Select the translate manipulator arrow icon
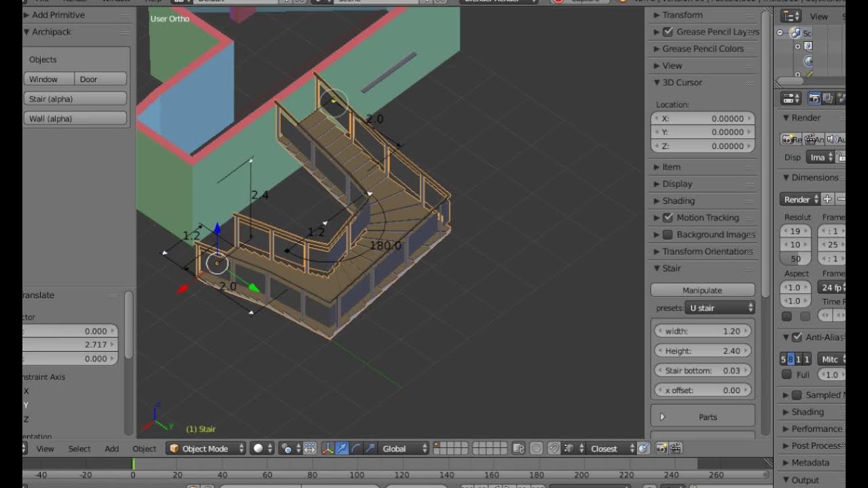 point(342,449)
